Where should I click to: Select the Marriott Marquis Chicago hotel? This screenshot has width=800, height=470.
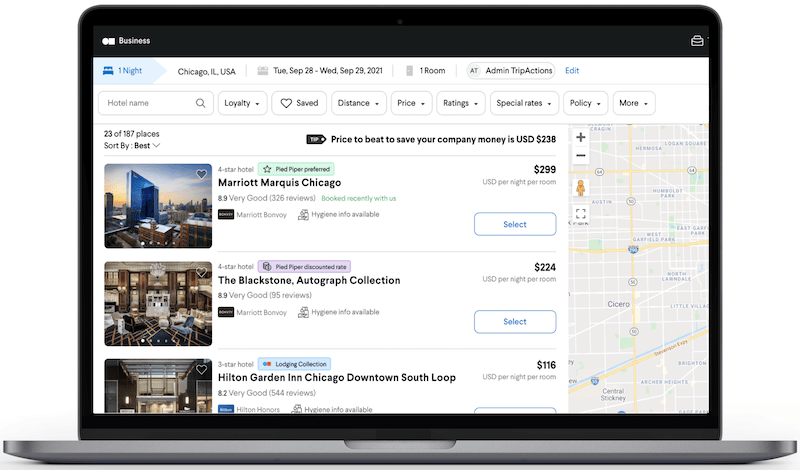coord(515,224)
